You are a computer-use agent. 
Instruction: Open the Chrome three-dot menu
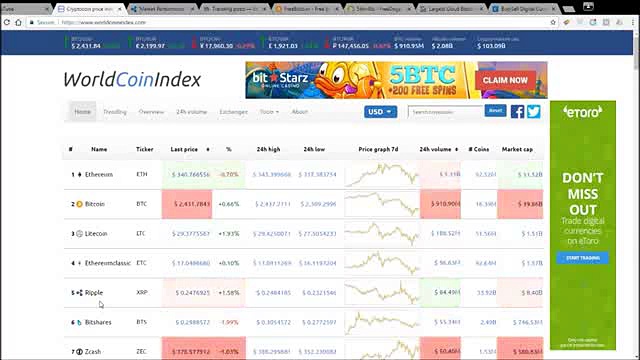[633, 22]
